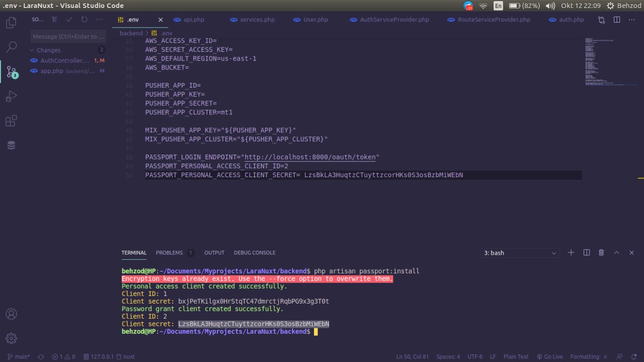This screenshot has width=644, height=362.
Task: Switch to the RouteServiceProvider.php tab
Action: (494, 20)
